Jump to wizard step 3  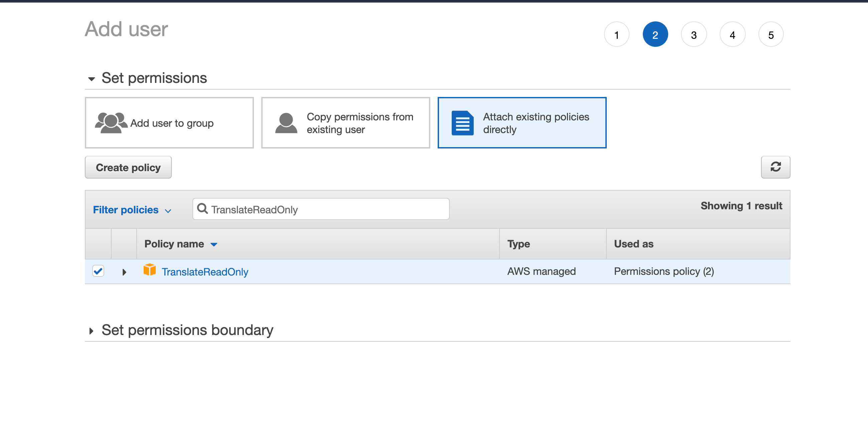(x=694, y=34)
